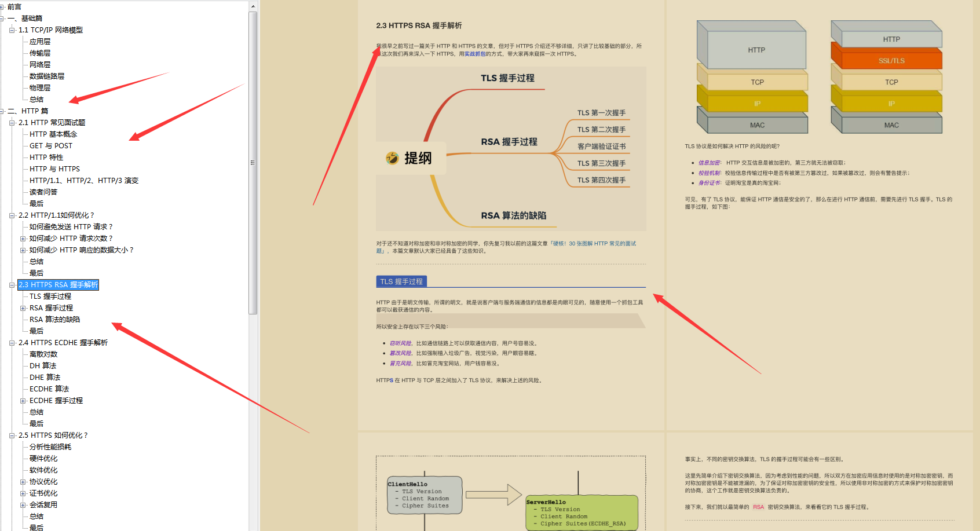Go to GET 与 POST bookmark

[51, 146]
